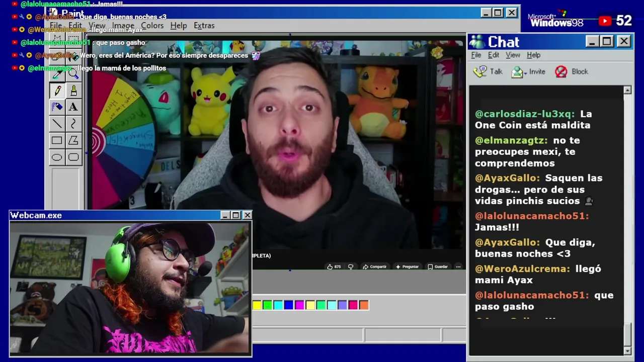Pick the yellow color swatch
Screen dimensions: 644x362
257,305
